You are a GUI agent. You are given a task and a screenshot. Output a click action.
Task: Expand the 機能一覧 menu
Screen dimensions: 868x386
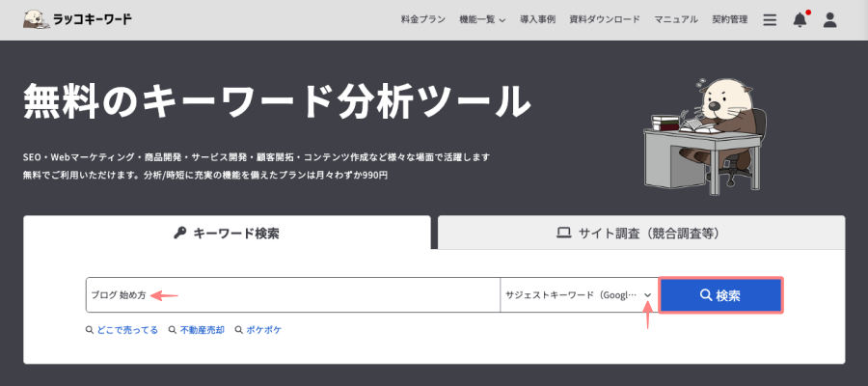click(x=482, y=20)
